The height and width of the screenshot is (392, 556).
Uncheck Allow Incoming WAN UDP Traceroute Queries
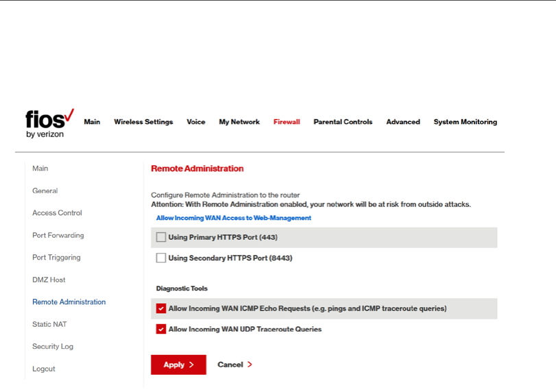click(161, 329)
